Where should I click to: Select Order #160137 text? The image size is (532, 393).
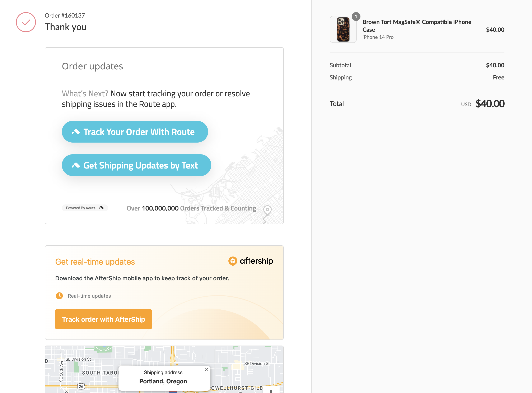tap(65, 15)
